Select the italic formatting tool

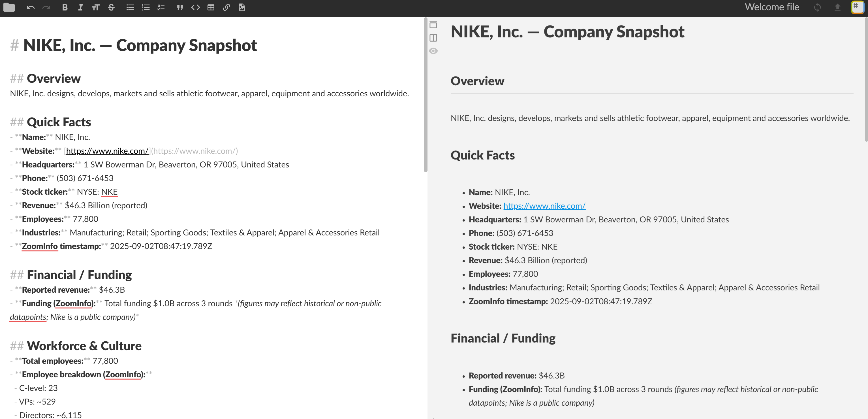pos(80,7)
